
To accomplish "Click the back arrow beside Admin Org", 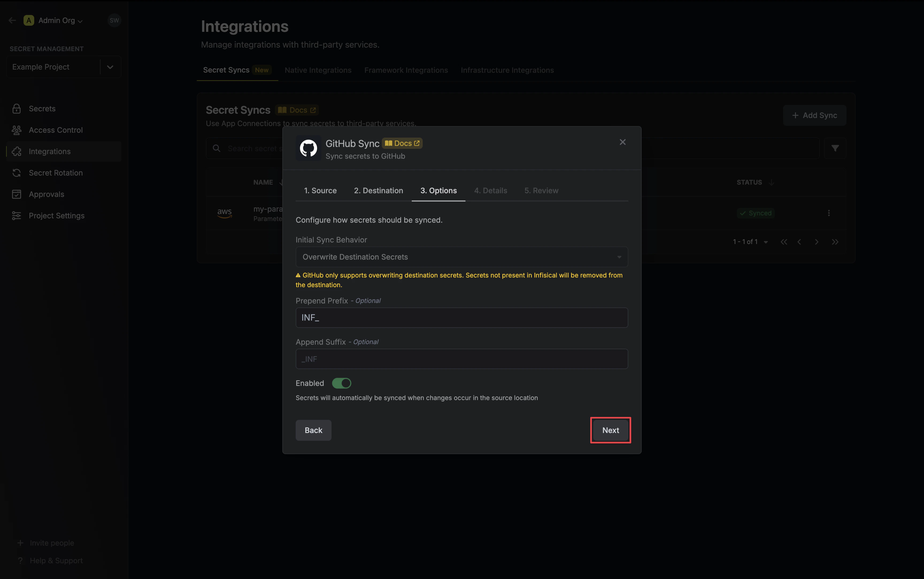I will click(12, 20).
